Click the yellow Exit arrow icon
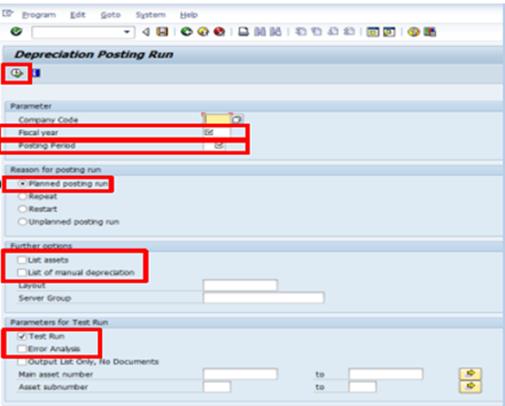Screen dimensions: 505x406 [x=203, y=32]
